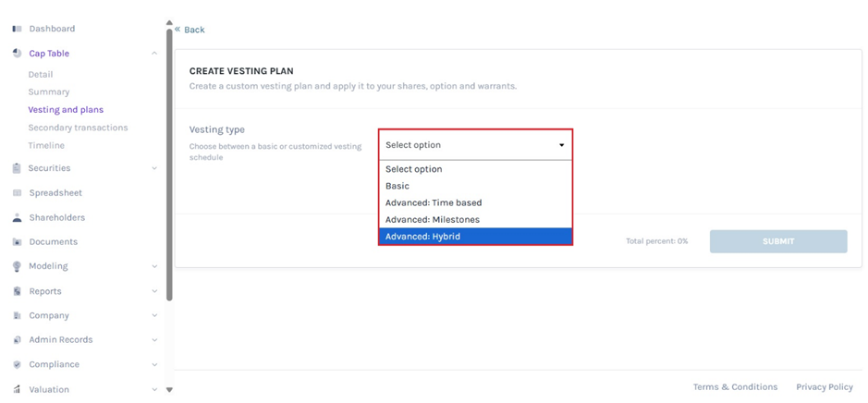Viewport: 868px width, 403px height.
Task: Click the Documents folder icon
Action: (x=17, y=242)
